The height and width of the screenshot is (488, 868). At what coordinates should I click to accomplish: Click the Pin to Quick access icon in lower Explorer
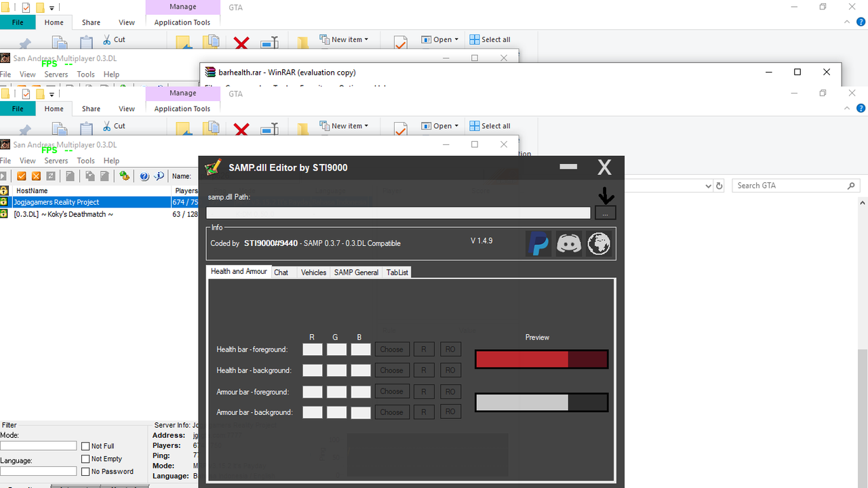pos(25,129)
